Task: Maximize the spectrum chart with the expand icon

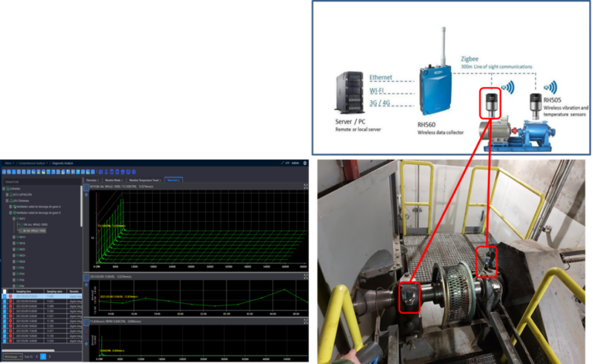Action: coord(306,322)
